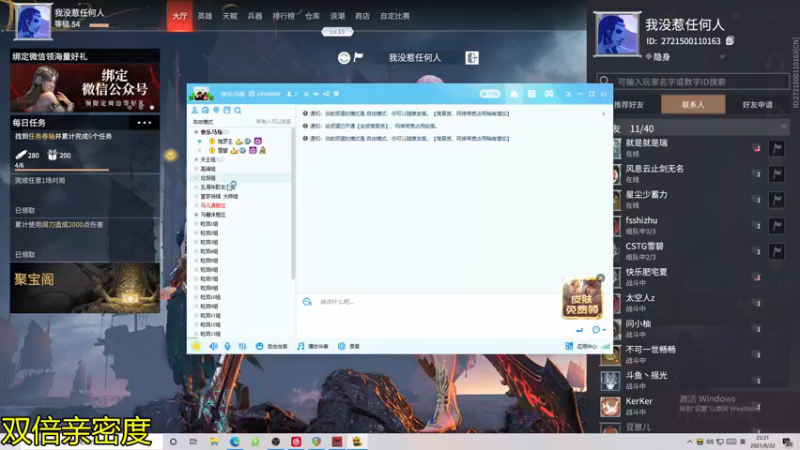Click the player avatar at top left
800x450 pixels.
pos(33,21)
